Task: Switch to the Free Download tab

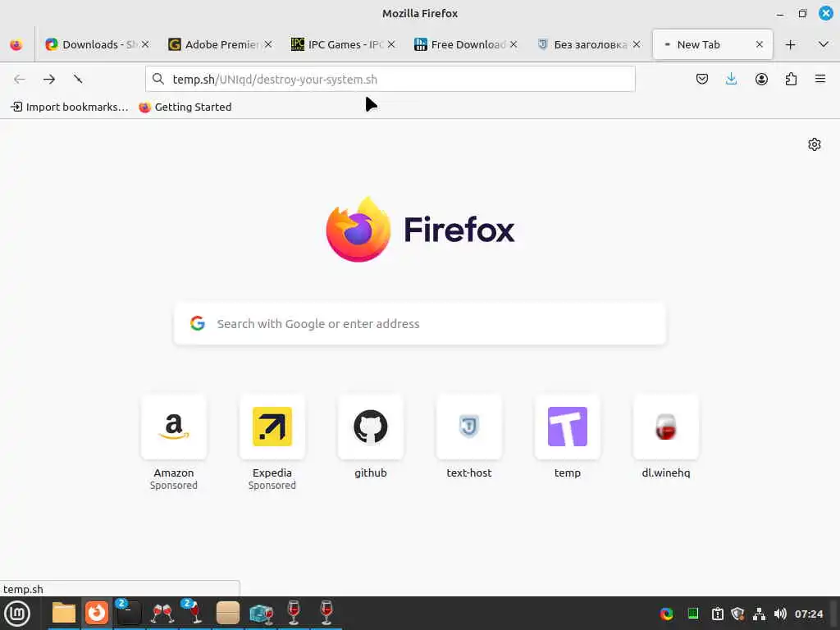Action: (x=466, y=44)
